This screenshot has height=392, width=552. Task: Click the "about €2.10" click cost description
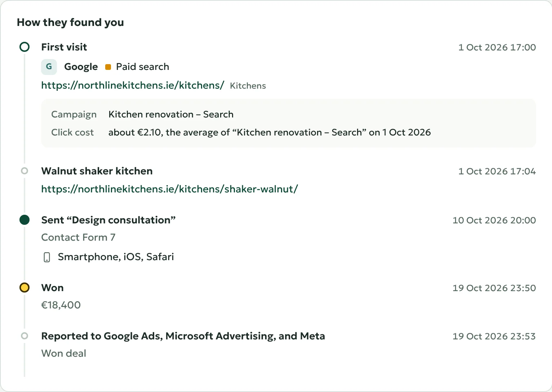pos(270,132)
